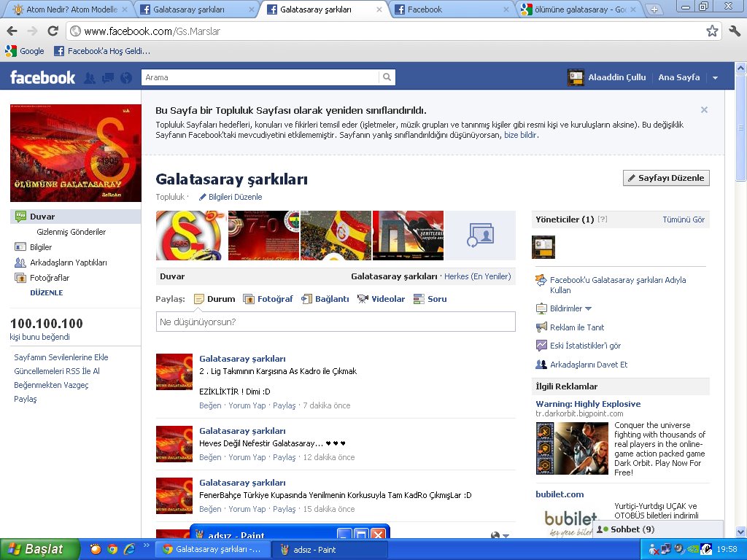The image size is (747, 560).
Task: Click the add photo placeholder in photo strip
Action: 480,236
